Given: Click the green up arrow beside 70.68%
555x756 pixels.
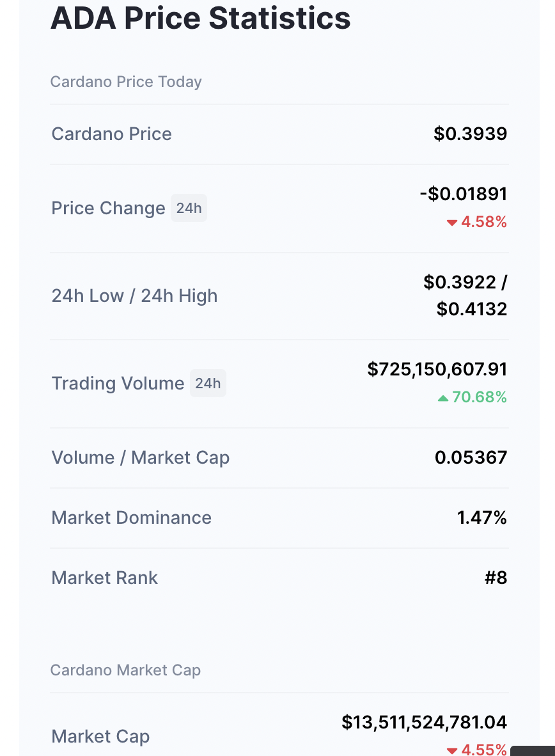Looking at the screenshot, I should [443, 398].
